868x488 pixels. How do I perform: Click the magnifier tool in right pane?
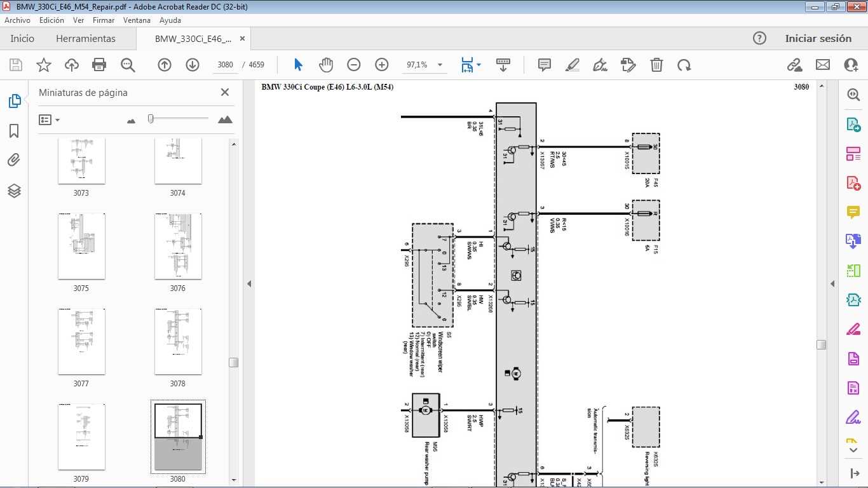(x=853, y=95)
